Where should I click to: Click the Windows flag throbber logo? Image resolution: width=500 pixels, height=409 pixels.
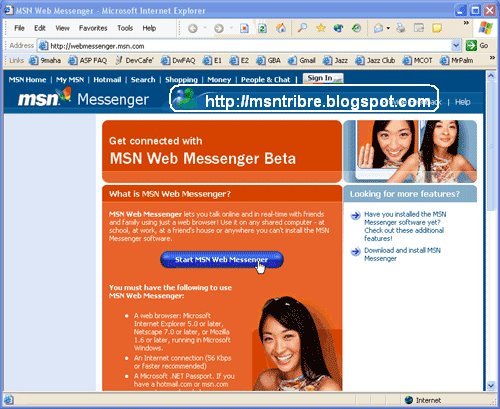tap(486, 28)
